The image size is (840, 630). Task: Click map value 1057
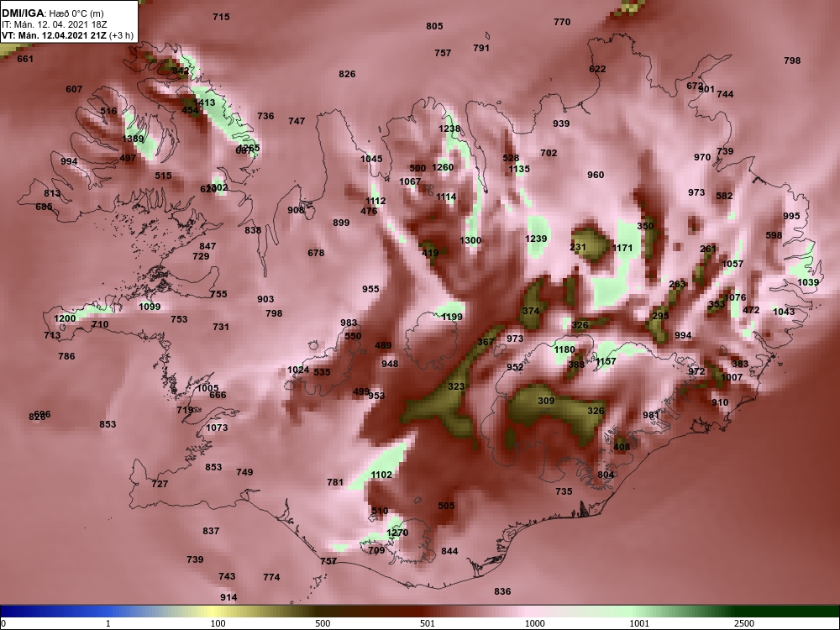(732, 264)
